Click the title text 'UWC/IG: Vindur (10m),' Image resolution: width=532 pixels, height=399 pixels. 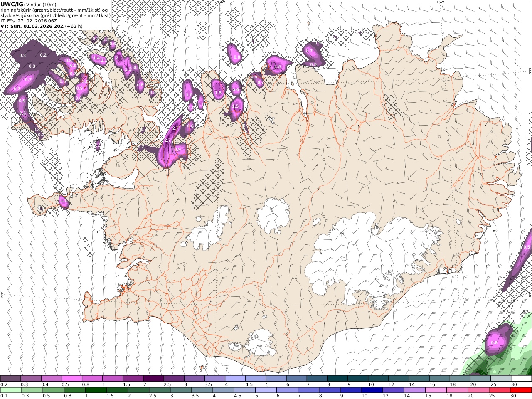tap(29, 5)
